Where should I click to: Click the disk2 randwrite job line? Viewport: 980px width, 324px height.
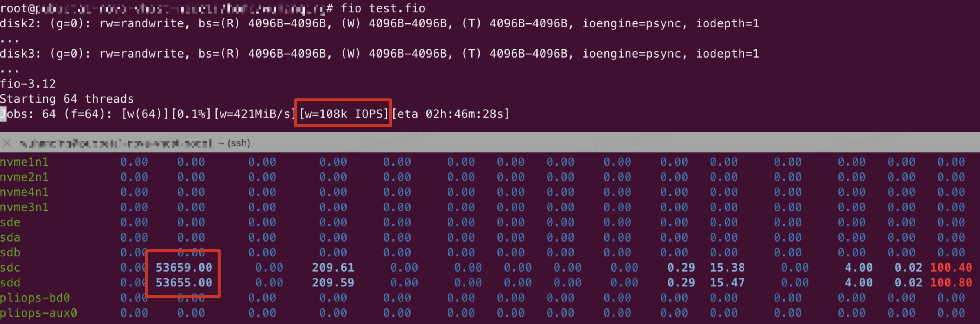tap(379, 23)
